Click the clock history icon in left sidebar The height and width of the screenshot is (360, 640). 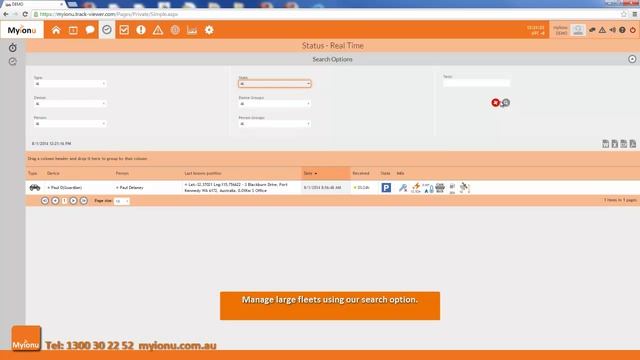(13, 62)
